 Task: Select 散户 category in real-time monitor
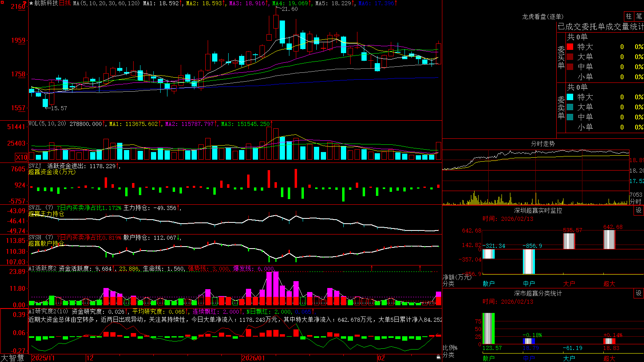click(489, 284)
